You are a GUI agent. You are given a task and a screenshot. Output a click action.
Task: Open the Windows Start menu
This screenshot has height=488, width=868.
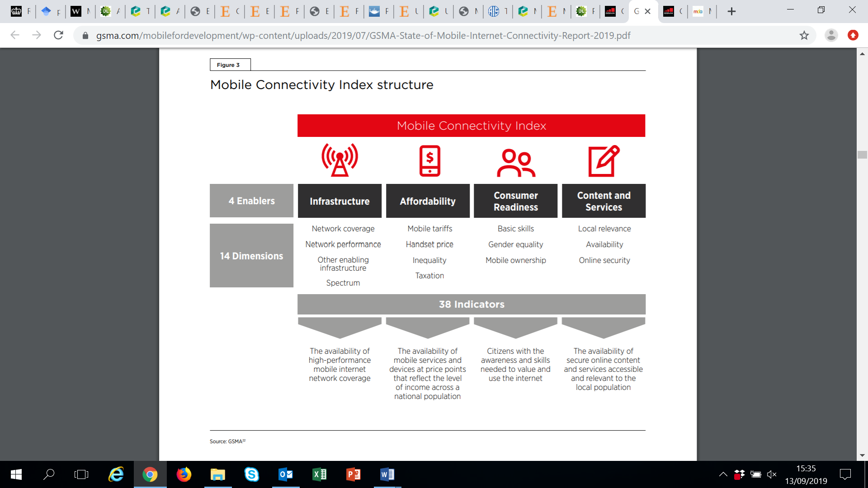[x=15, y=474]
